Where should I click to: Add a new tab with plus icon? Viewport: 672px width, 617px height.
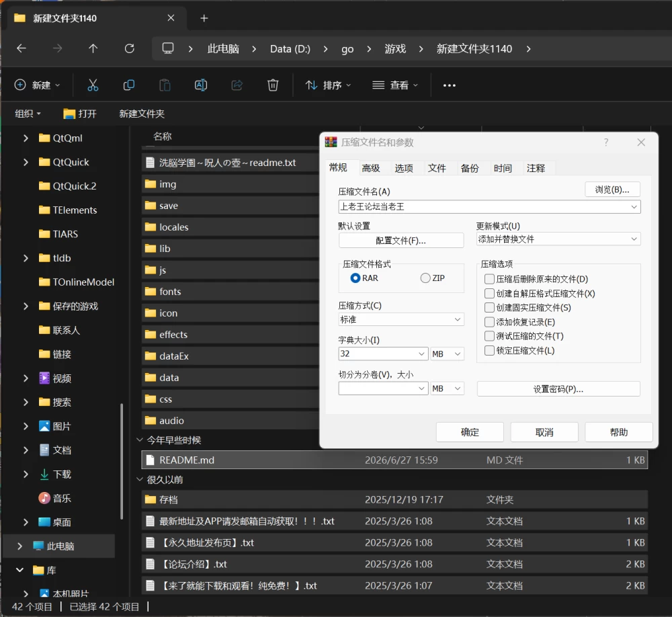point(204,18)
